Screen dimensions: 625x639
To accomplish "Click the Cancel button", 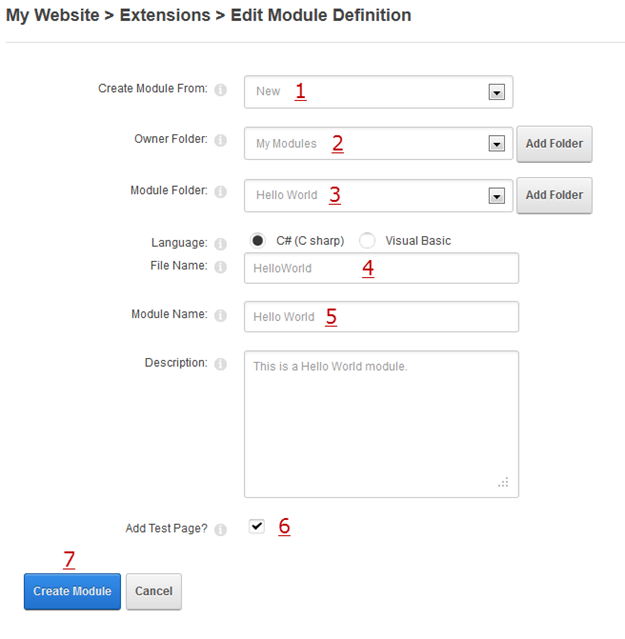I will point(154,591).
